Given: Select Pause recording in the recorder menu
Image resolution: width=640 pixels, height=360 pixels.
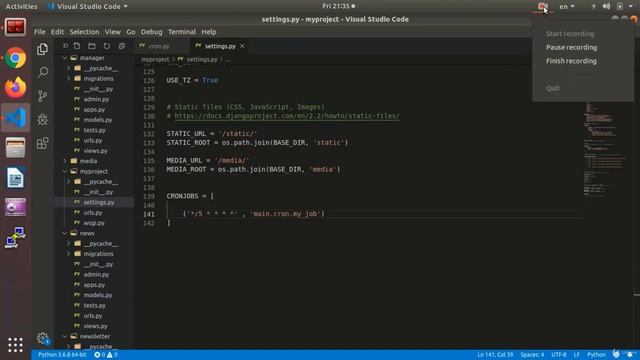Looking at the screenshot, I should [x=571, y=47].
